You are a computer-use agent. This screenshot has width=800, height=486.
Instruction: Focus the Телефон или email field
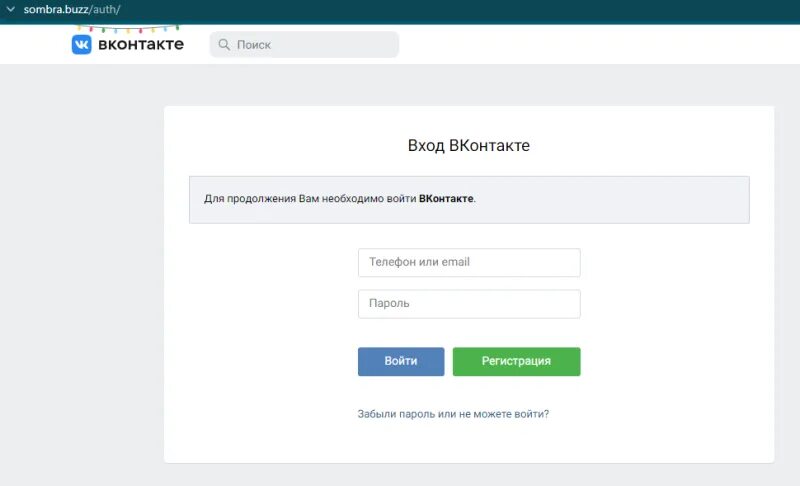469,262
